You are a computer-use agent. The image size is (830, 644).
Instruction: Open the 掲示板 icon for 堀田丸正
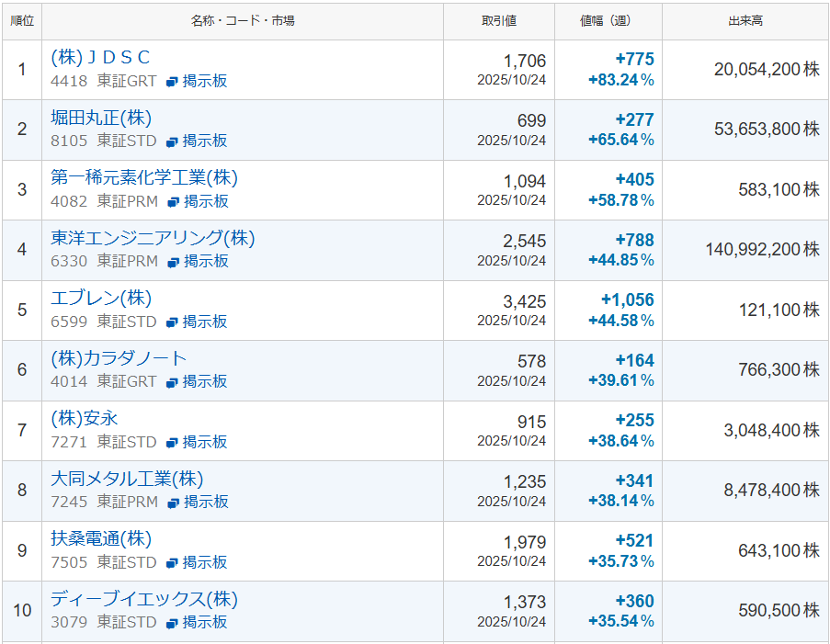click(172, 141)
